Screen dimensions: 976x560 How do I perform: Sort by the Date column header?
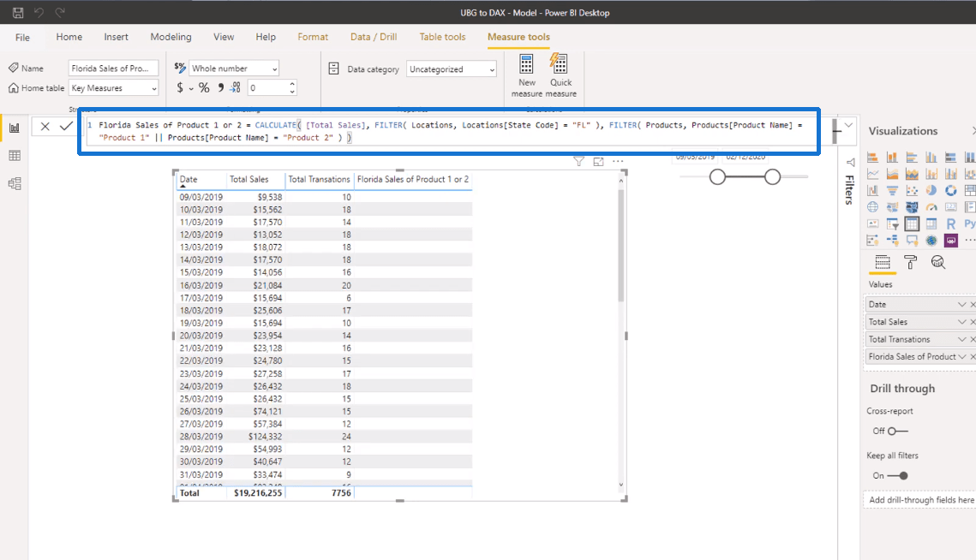tap(189, 179)
